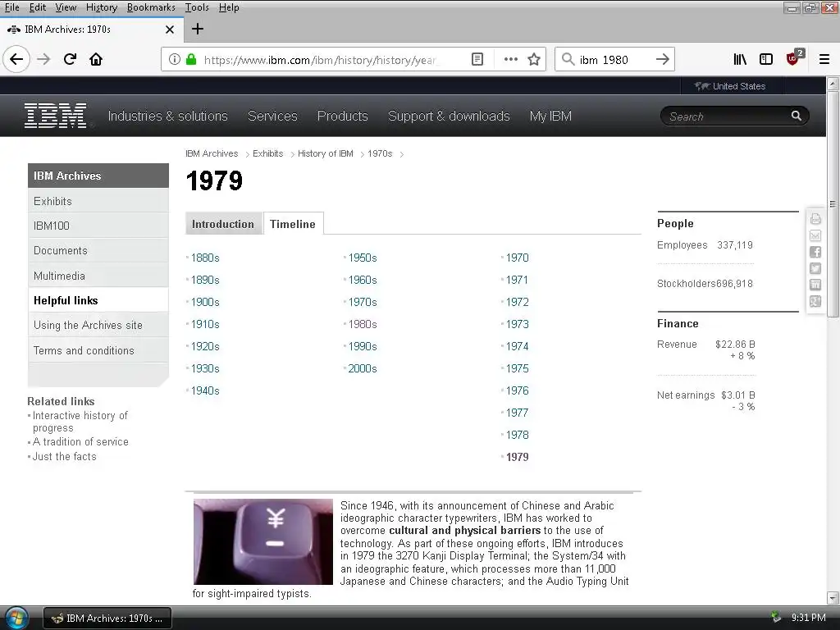The height and width of the screenshot is (630, 840).
Task: Click scrollbar down arrow
Action: pos(832,597)
